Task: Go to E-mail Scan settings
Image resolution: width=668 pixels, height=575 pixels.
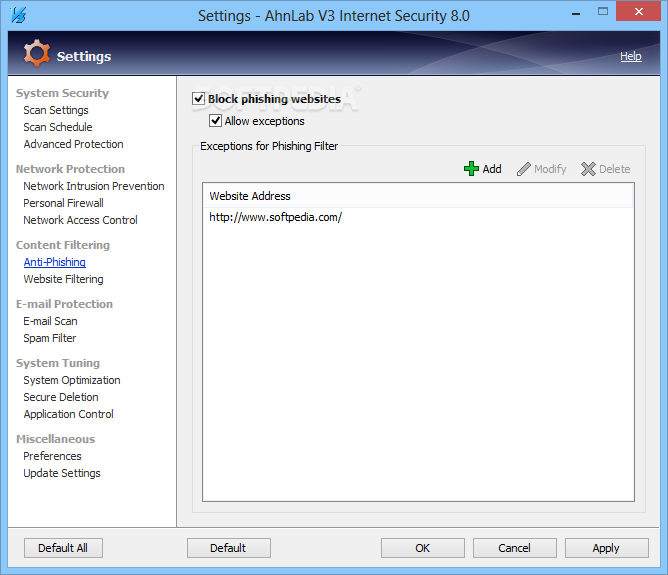Action: [x=50, y=321]
